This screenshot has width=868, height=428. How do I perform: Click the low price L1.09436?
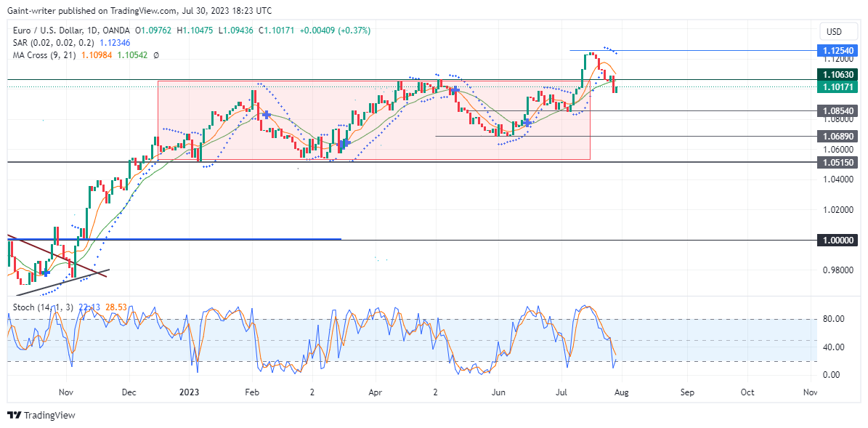coord(238,30)
